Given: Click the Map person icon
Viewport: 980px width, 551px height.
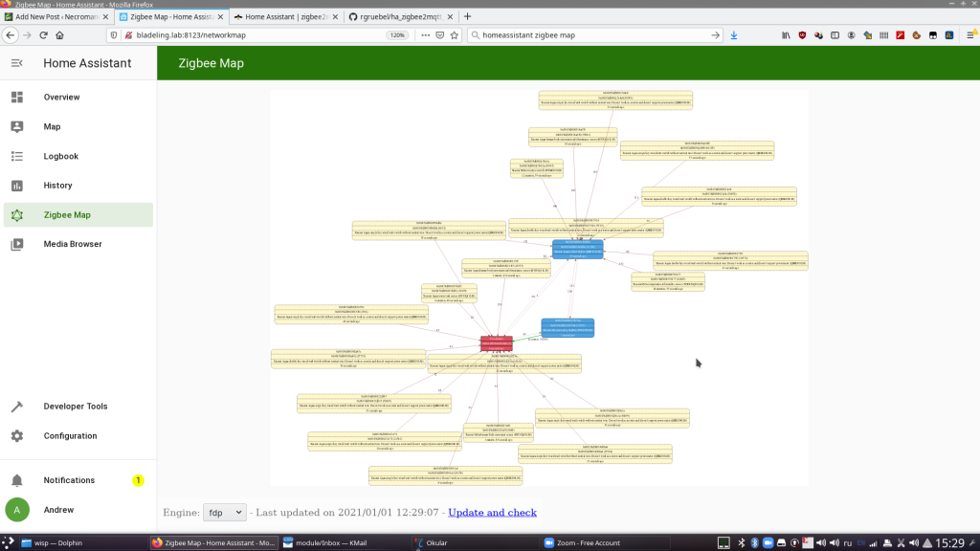Looking at the screenshot, I should pos(17,126).
